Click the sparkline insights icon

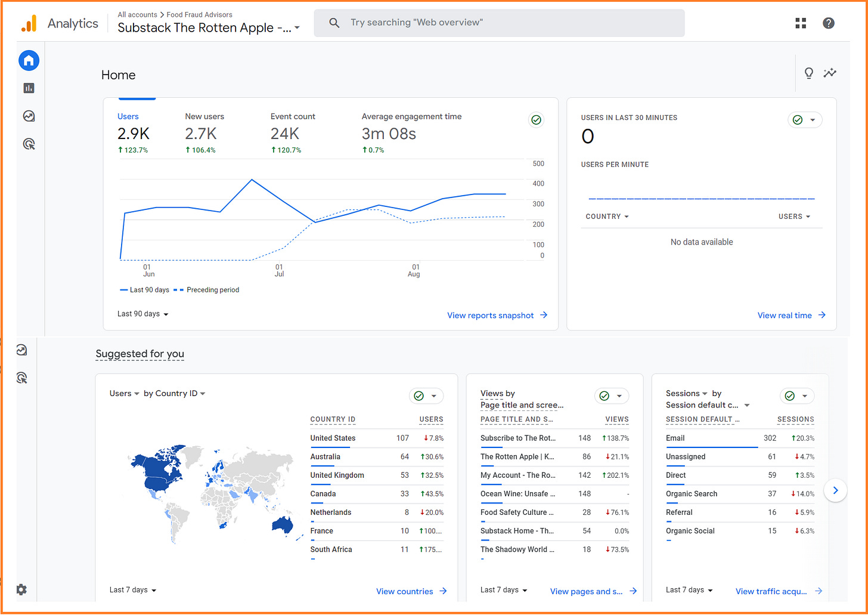click(830, 73)
